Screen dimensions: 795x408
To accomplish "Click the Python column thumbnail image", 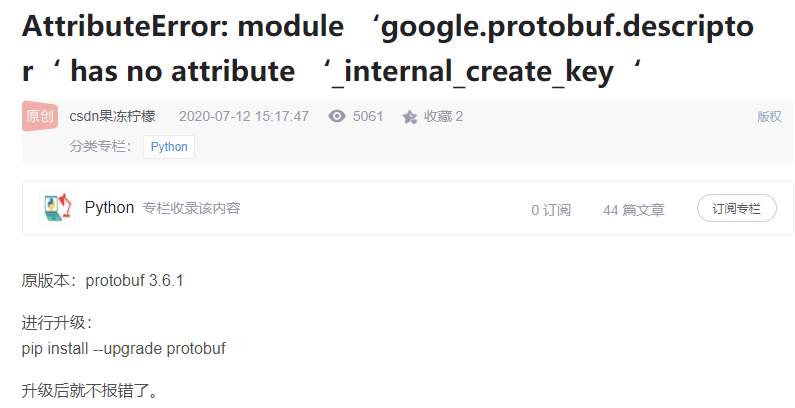I will 57,208.
